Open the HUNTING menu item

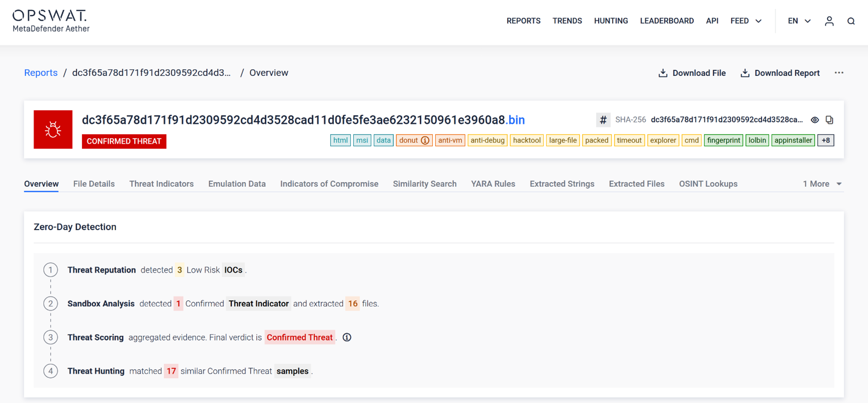coord(611,21)
